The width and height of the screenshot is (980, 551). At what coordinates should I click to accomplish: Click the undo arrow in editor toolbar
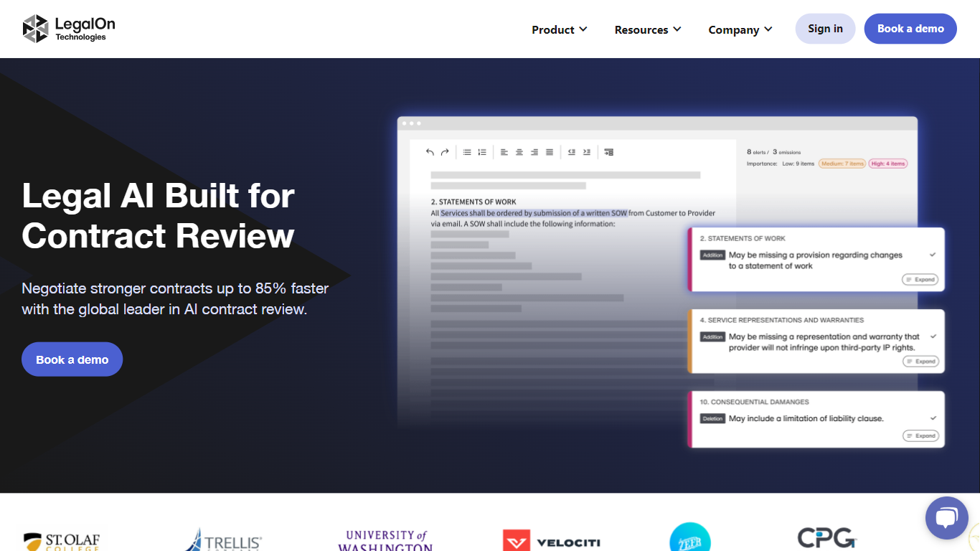430,152
